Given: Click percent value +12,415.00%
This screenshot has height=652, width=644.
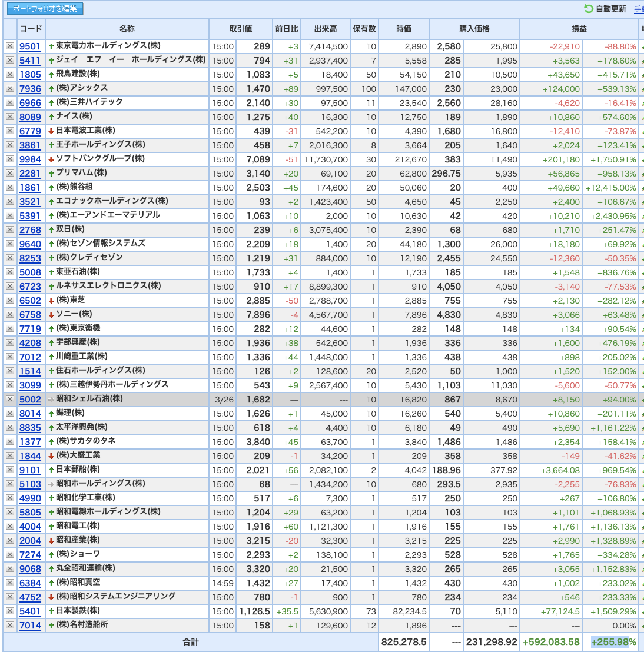Looking at the screenshot, I should 610,188.
